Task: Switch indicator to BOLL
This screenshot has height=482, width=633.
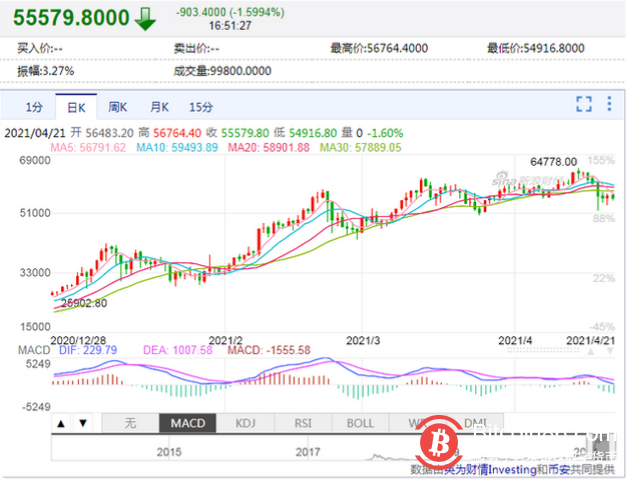Action: click(360, 423)
